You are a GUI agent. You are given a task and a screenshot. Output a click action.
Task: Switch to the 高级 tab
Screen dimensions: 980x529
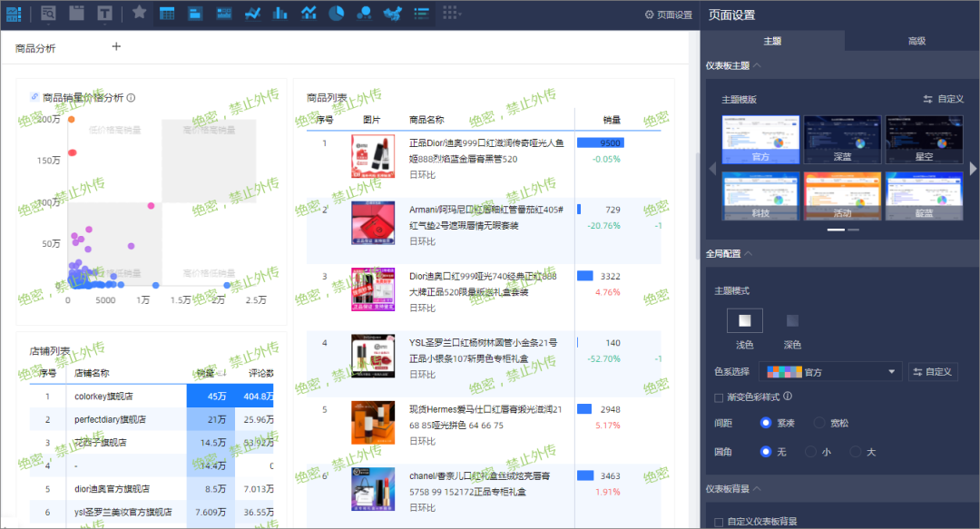pyautogui.click(x=916, y=41)
